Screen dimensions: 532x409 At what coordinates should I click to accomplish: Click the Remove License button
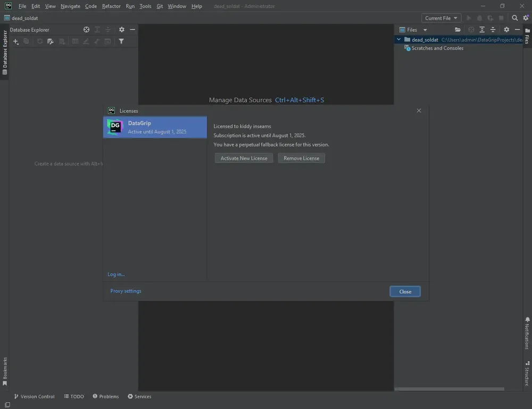(x=301, y=158)
